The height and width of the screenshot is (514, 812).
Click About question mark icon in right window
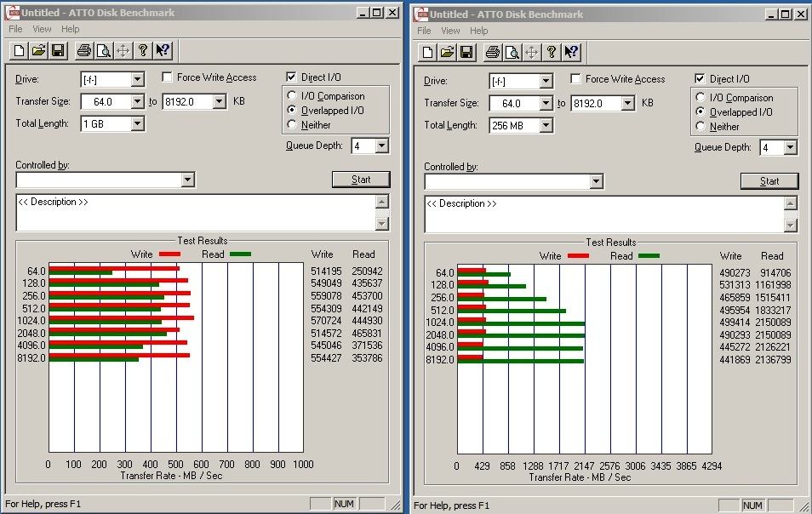[x=552, y=52]
